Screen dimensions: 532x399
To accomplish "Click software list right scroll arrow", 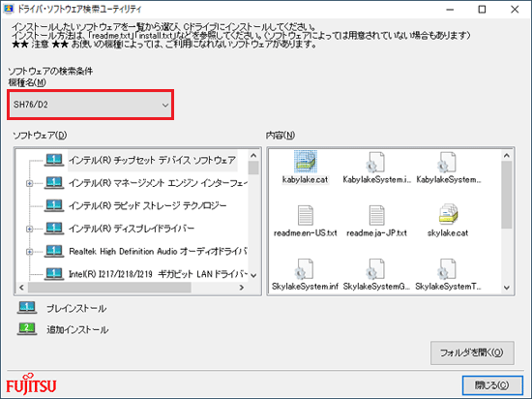I will click(242, 288).
